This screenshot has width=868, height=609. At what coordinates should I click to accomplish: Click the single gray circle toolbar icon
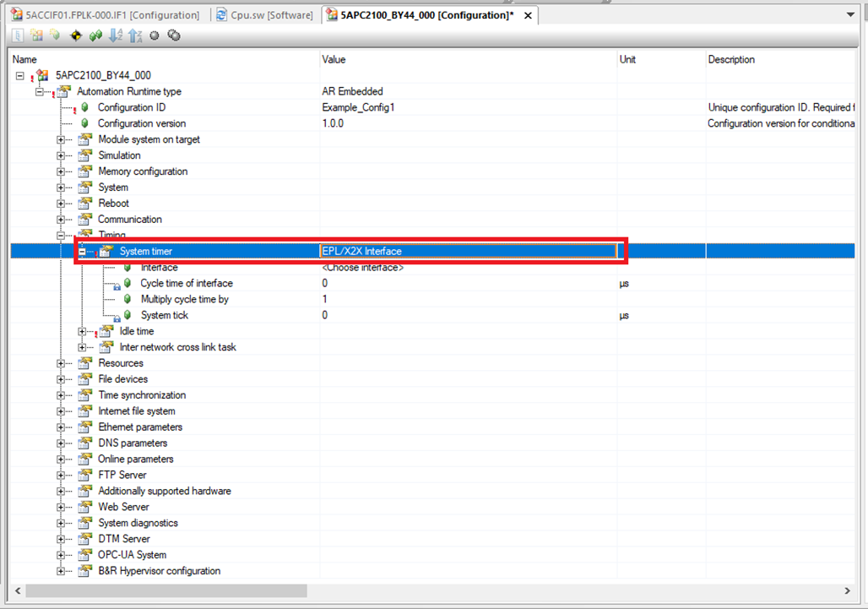(155, 35)
